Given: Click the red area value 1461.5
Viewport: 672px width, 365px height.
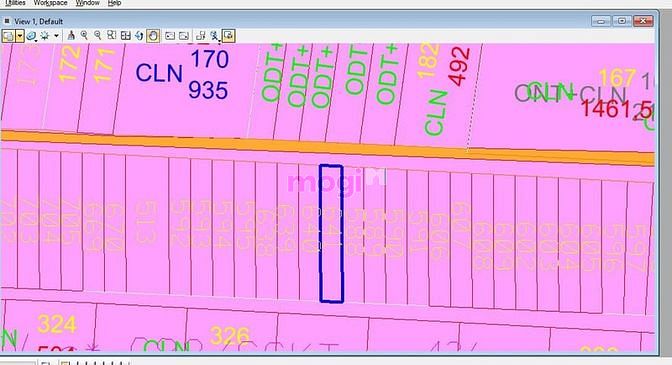Looking at the screenshot, I should pyautogui.click(x=617, y=110).
